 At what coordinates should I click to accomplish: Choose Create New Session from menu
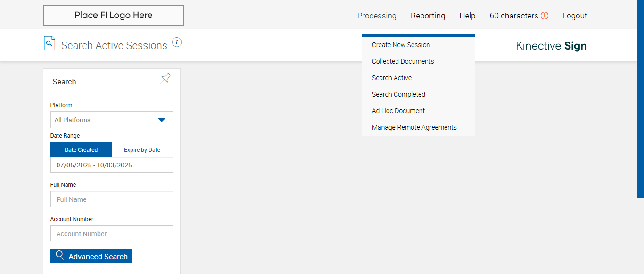pos(401,45)
